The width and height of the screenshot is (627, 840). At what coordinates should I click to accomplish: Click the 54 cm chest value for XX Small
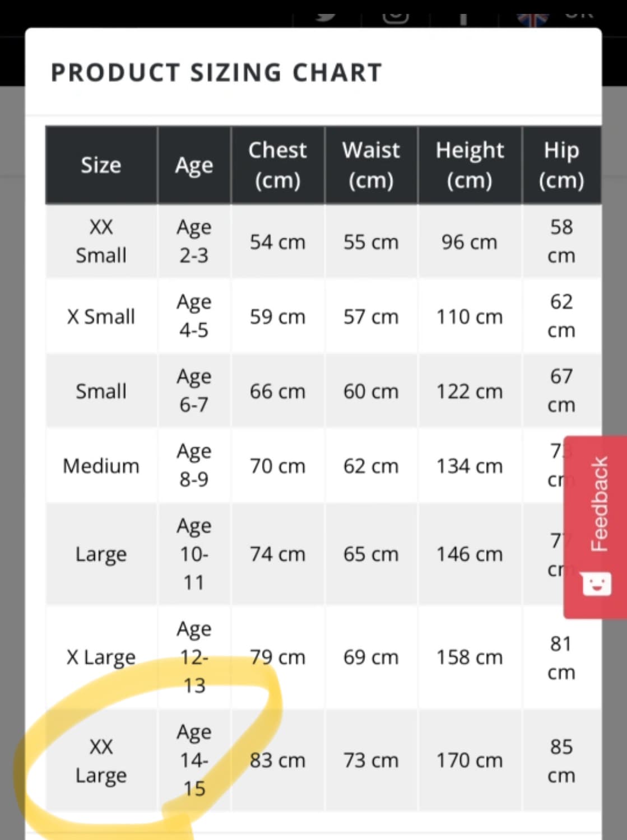[x=278, y=242]
